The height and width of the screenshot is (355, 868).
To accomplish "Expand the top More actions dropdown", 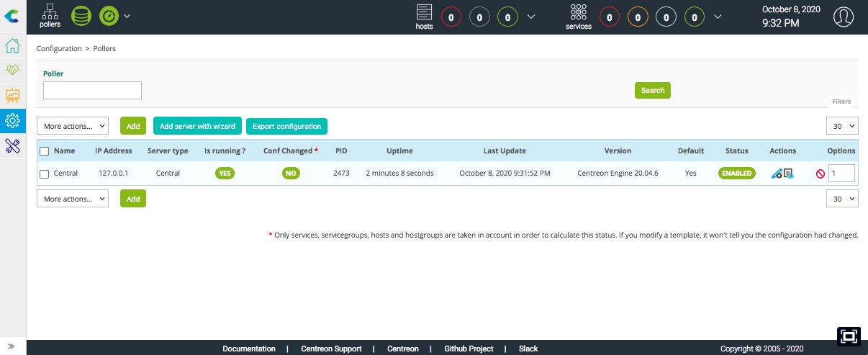I will pos(73,126).
